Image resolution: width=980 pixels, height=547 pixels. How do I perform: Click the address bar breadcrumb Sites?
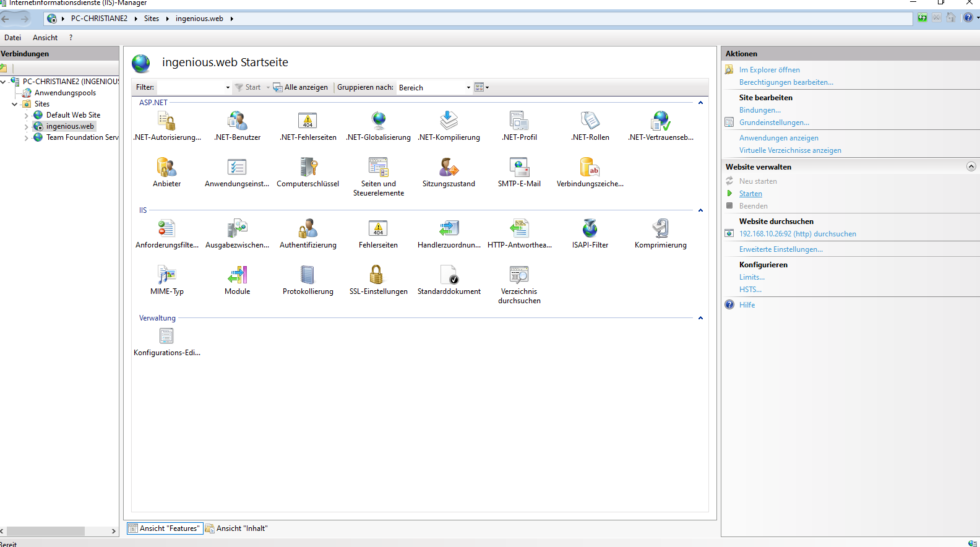(x=152, y=19)
